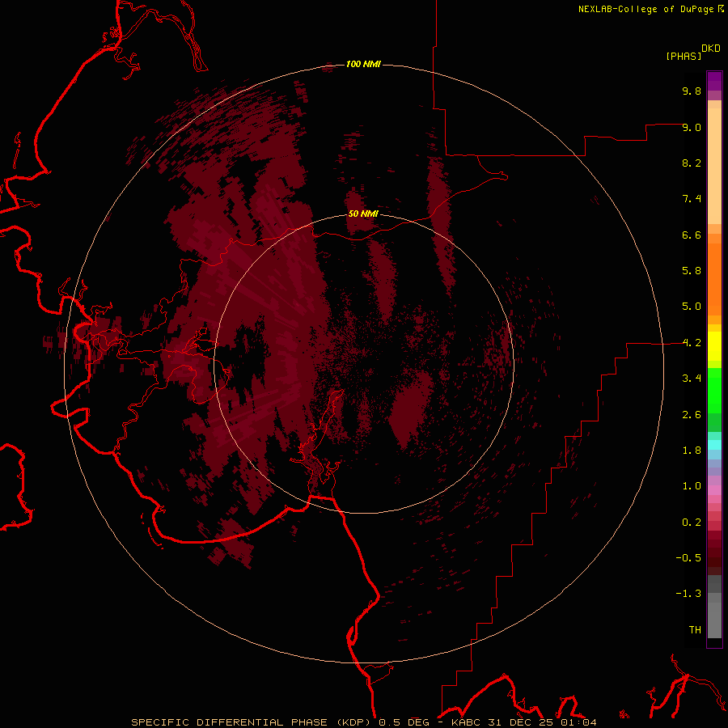The width and height of the screenshot is (728, 728).
Task: Click the KABC station identifier in the caption
Action: tap(467, 722)
